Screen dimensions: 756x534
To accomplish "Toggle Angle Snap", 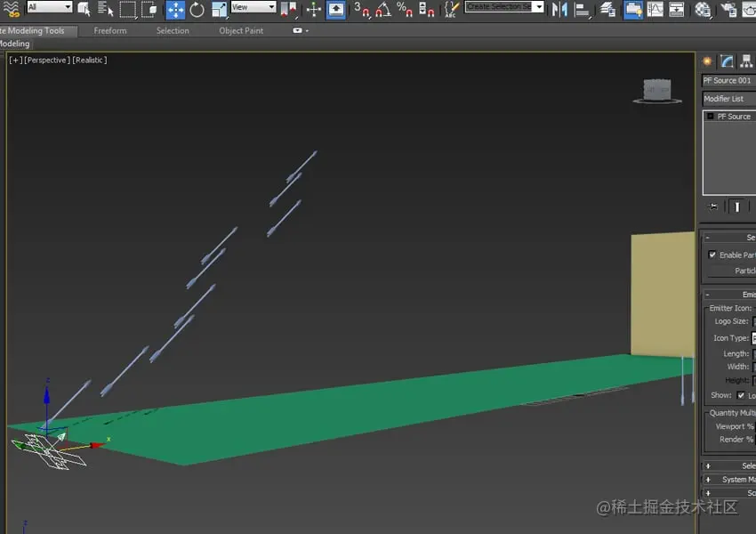I will coord(383,9).
